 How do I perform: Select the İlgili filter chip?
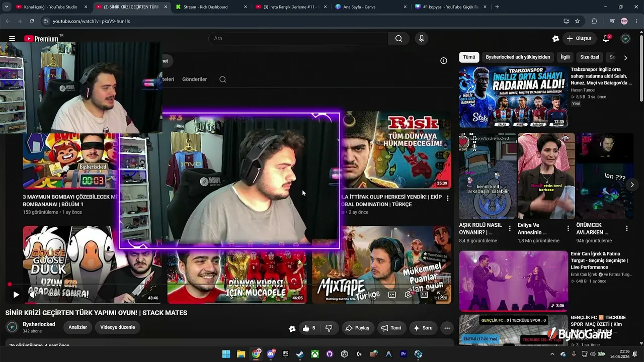(565, 57)
